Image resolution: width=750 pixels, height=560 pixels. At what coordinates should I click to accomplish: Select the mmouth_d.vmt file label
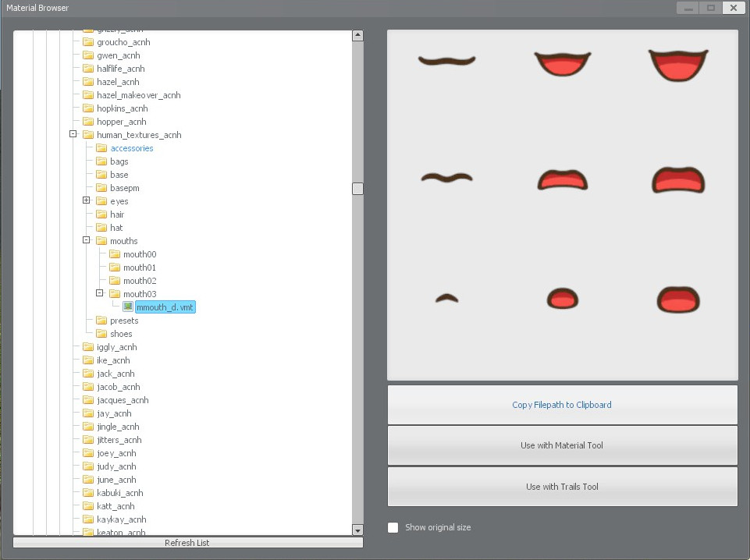pyautogui.click(x=165, y=307)
